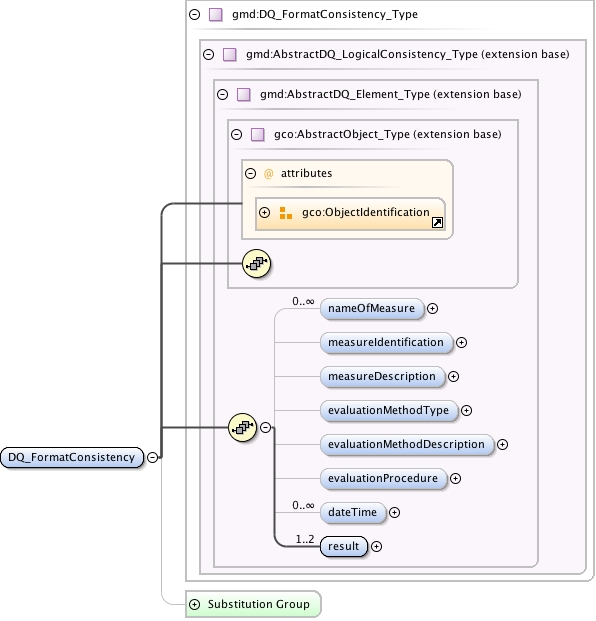Click the gmd:DQ_FormatConsistency_Type complex type icon
This screenshot has height=621, width=596.
(x=215, y=15)
